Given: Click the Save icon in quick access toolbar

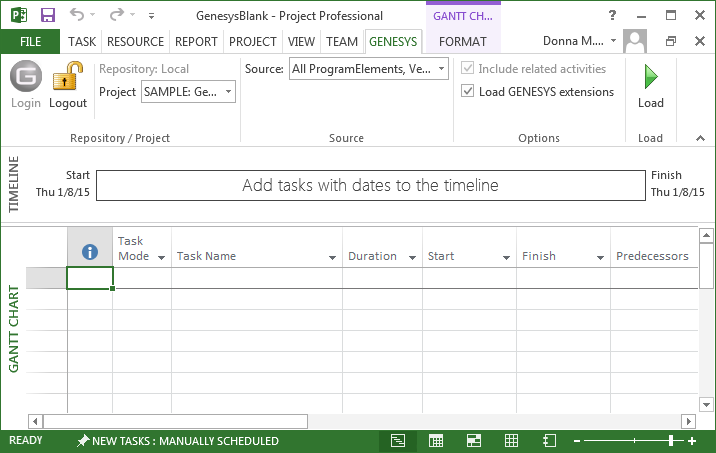Looking at the screenshot, I should tap(48, 15).
